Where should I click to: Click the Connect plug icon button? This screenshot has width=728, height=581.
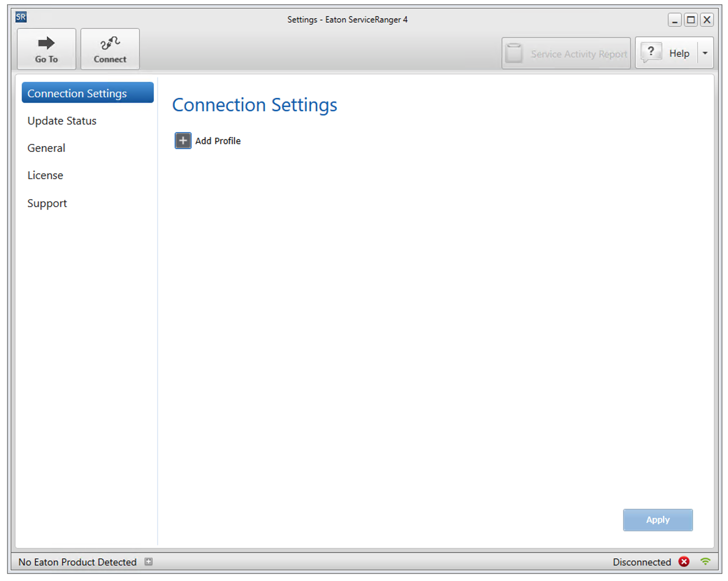pos(110,49)
